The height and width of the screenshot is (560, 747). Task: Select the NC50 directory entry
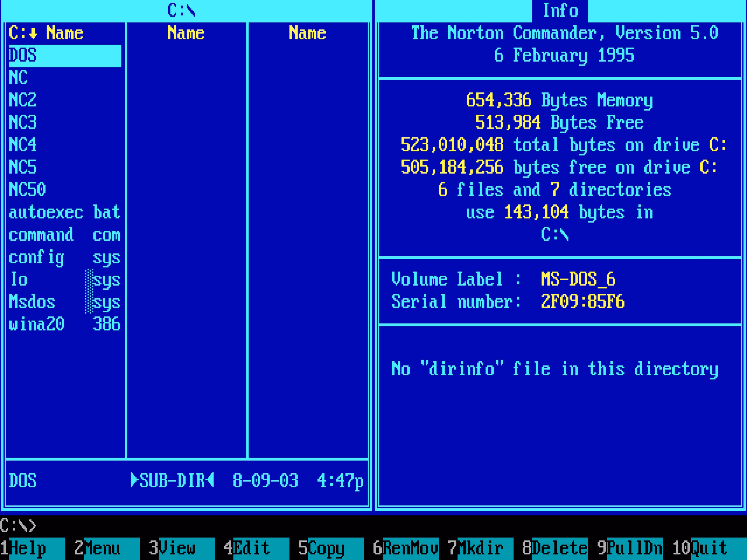point(28,189)
